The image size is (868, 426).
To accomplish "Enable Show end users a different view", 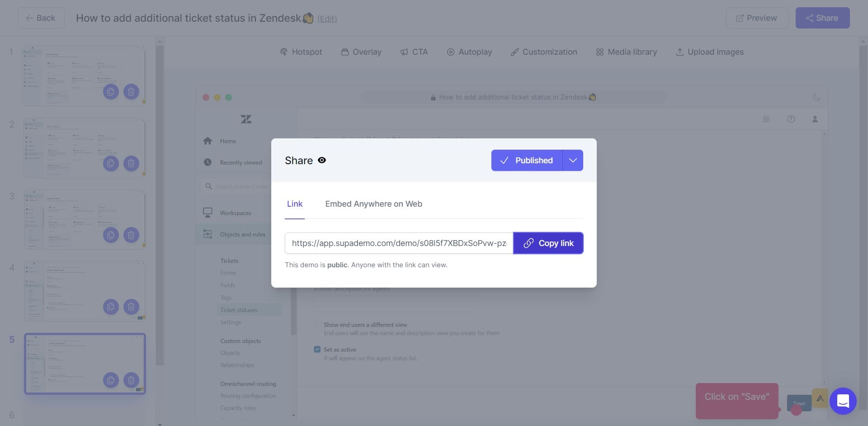I will 317,324.
